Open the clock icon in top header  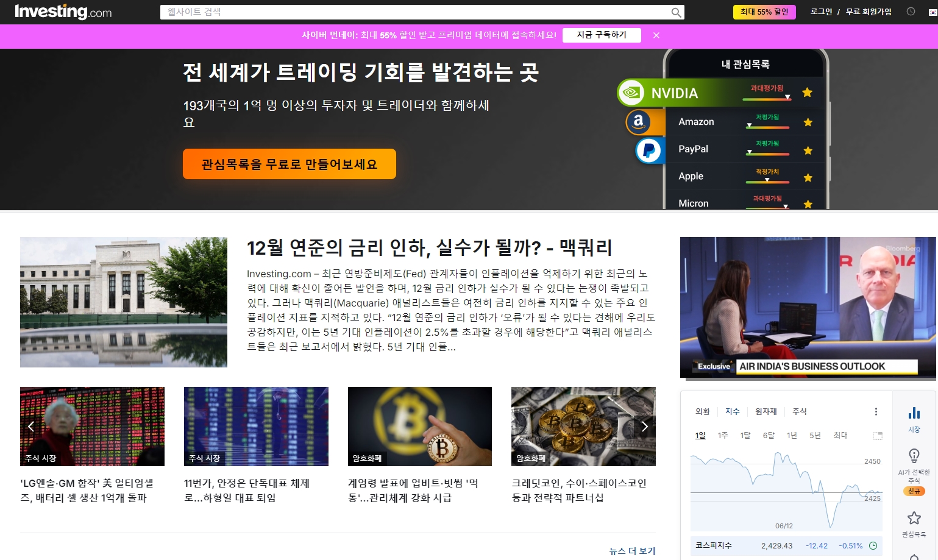pos(911,12)
